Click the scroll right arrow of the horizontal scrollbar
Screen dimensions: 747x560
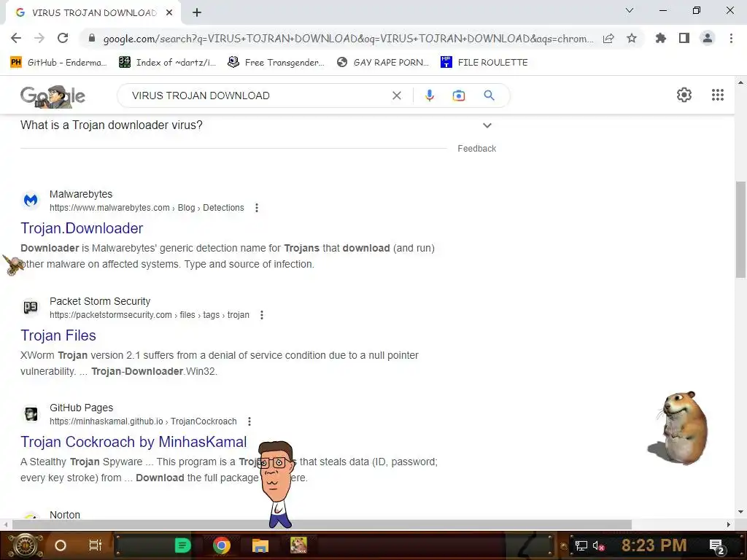(729, 524)
